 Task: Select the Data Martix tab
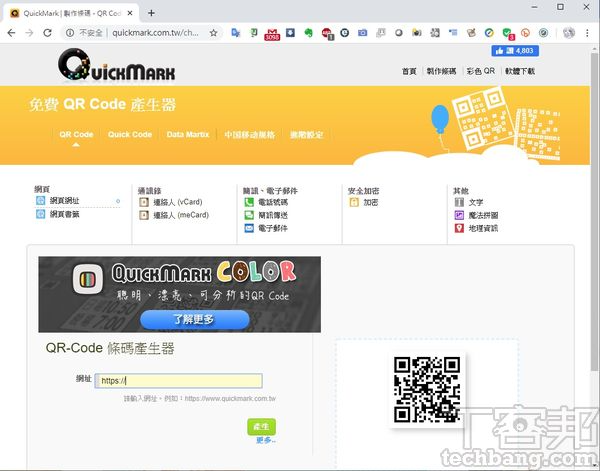188,135
